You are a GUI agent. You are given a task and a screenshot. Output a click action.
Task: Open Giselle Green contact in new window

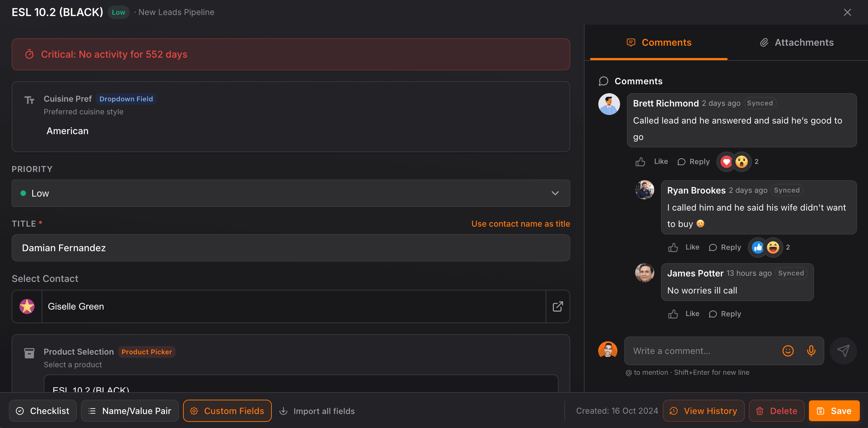coord(558,306)
